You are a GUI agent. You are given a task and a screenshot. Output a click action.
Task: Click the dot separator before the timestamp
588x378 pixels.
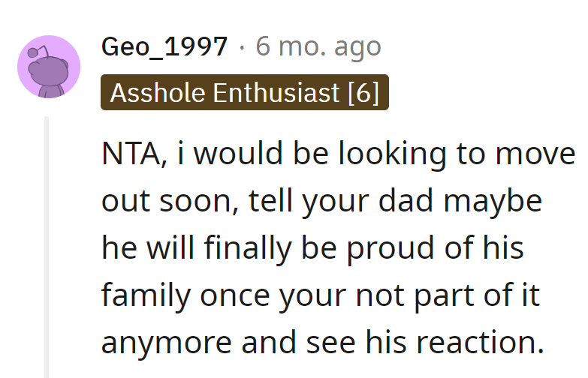click(241, 46)
